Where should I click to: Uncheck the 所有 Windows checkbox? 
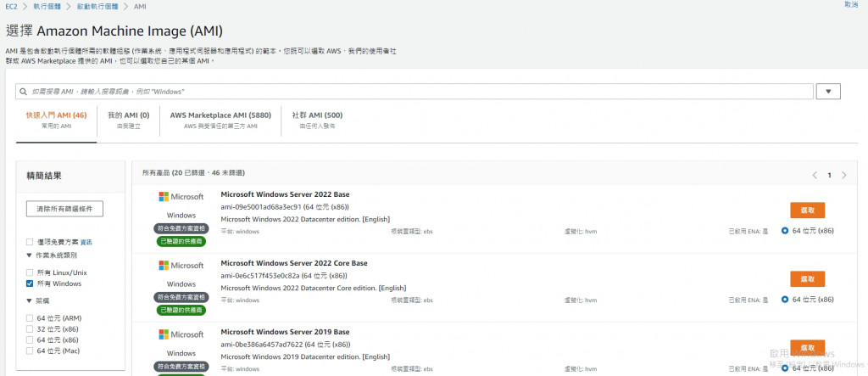[x=30, y=283]
